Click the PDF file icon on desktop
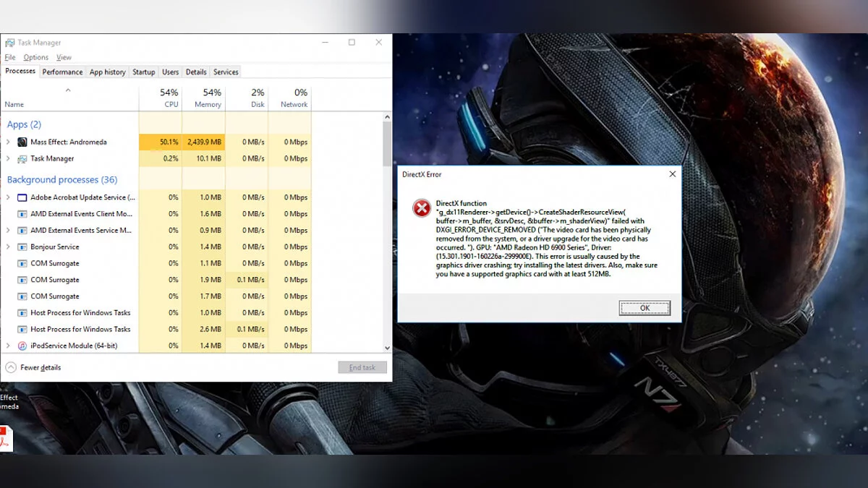 pyautogui.click(x=6, y=438)
